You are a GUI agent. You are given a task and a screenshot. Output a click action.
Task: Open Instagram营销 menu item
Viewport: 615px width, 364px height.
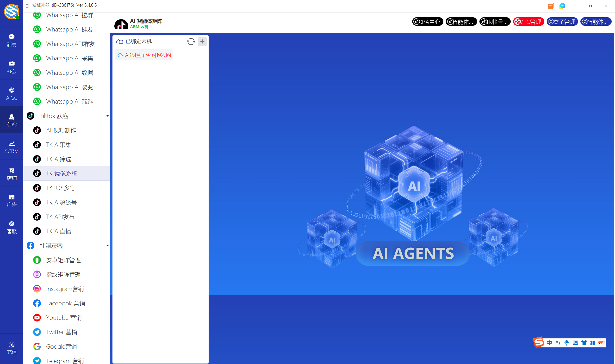(65, 289)
